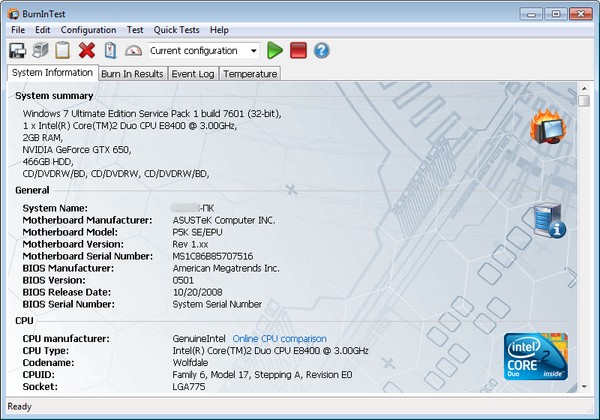
Task: Click the clipboard copy icon
Action: click(x=63, y=50)
